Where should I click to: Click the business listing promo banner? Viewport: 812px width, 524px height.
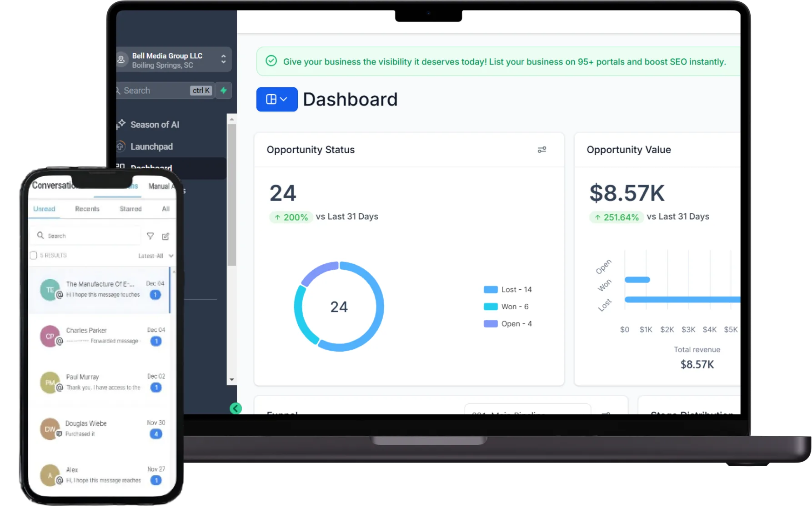pyautogui.click(x=498, y=62)
